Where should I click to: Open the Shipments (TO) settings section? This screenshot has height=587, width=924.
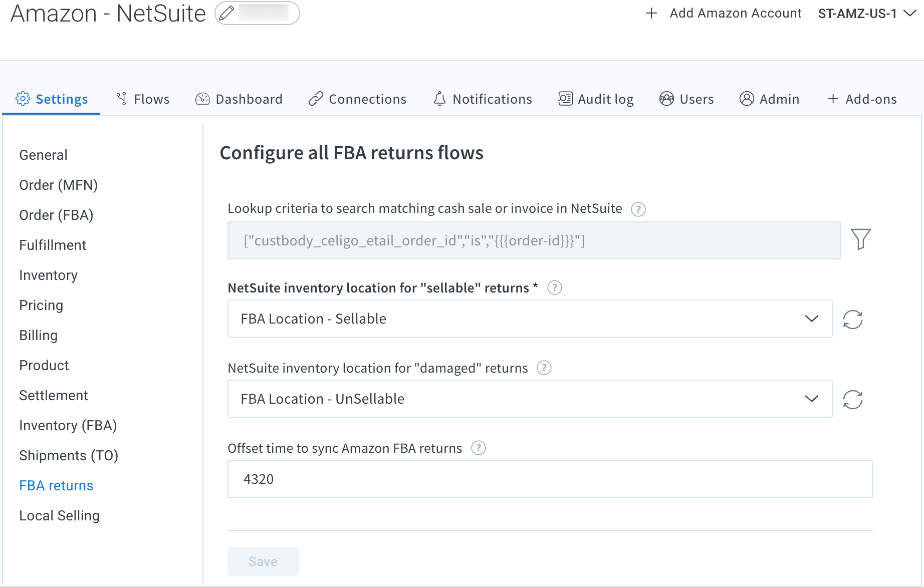[69, 456]
